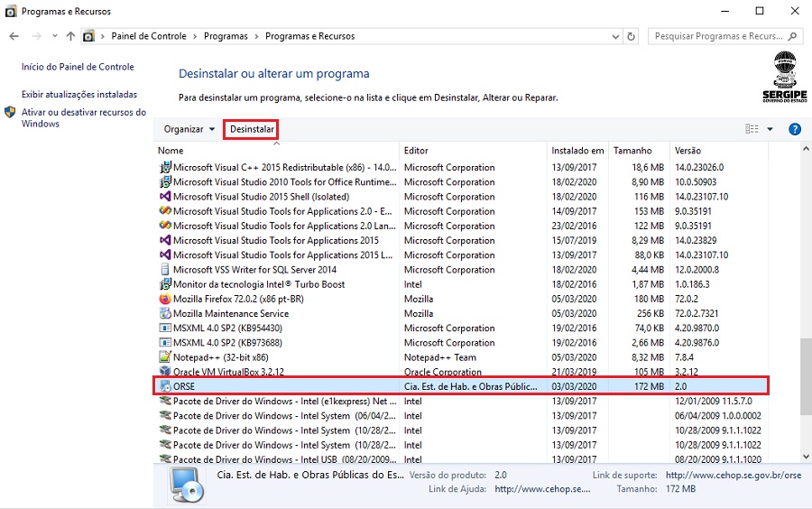Click the blue help question mark icon
This screenshot has height=509, width=812.
coord(795,129)
